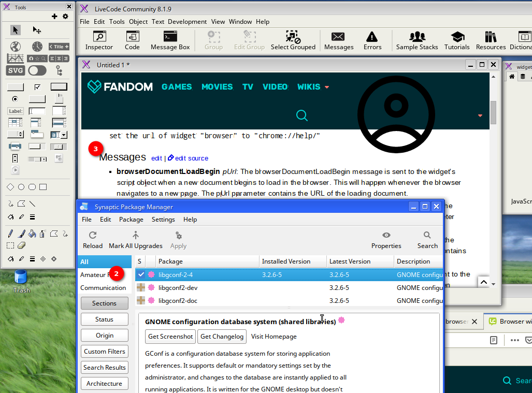532x393 pixels.
Task: Select the straight line graphic tool
Action: [32, 203]
